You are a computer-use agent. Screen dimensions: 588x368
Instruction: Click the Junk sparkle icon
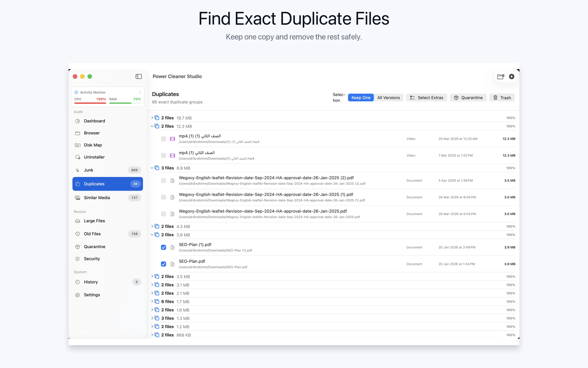pos(78,170)
